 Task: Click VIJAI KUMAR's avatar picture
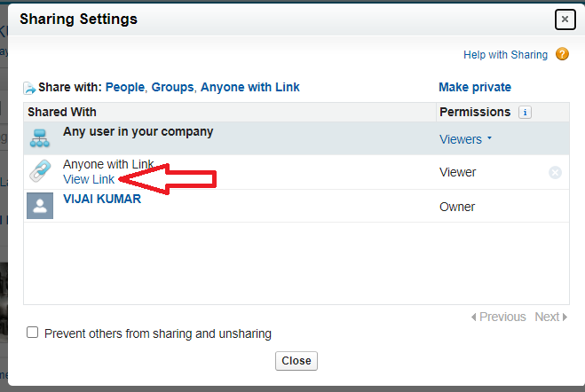pyautogui.click(x=40, y=206)
